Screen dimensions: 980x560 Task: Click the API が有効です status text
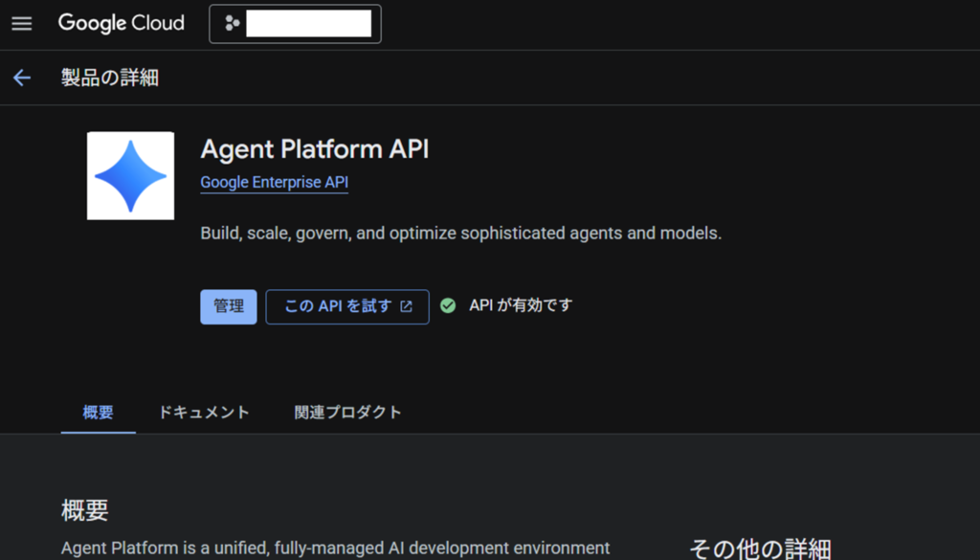click(522, 305)
